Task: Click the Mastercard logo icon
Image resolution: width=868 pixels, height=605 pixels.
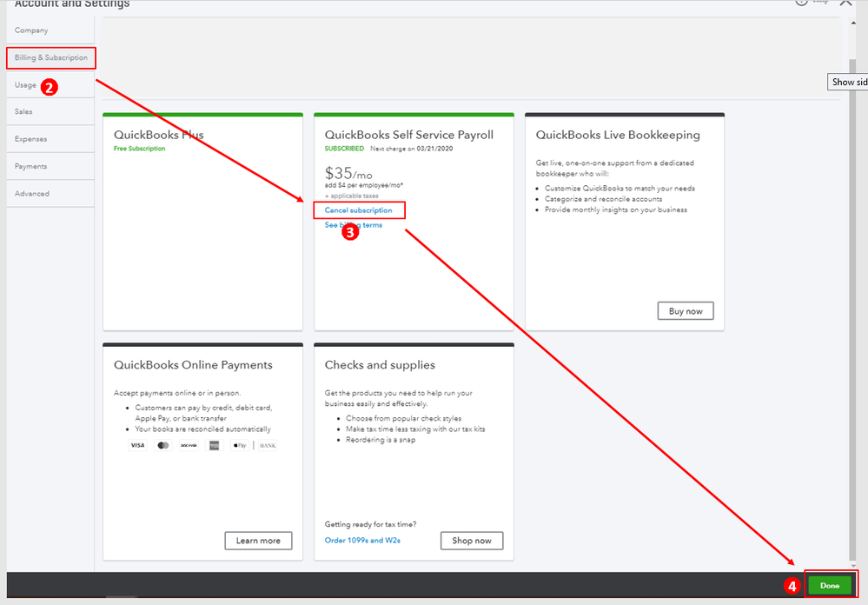Action: (x=163, y=445)
